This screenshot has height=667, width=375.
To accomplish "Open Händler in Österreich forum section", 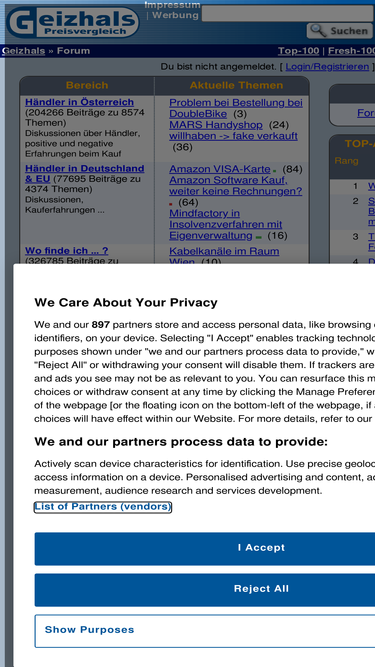I will pyautogui.click(x=80, y=102).
